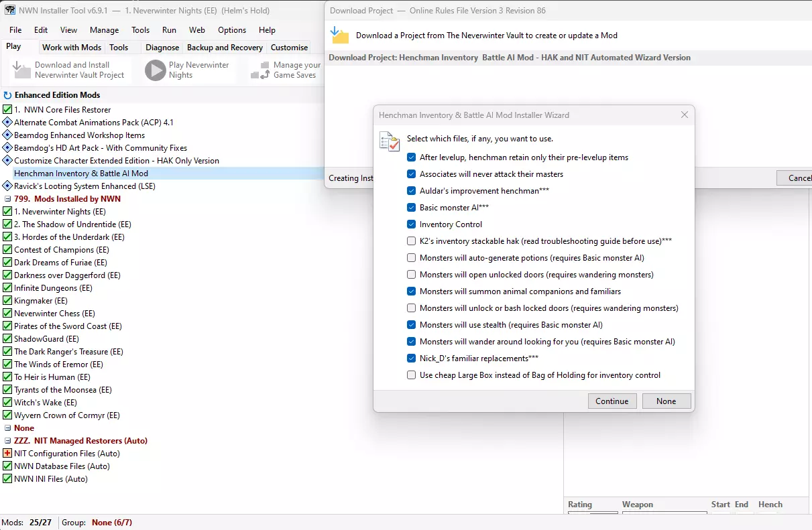Screen dimensions: 812x530
Task: Open the Manage menu
Action: 104,30
